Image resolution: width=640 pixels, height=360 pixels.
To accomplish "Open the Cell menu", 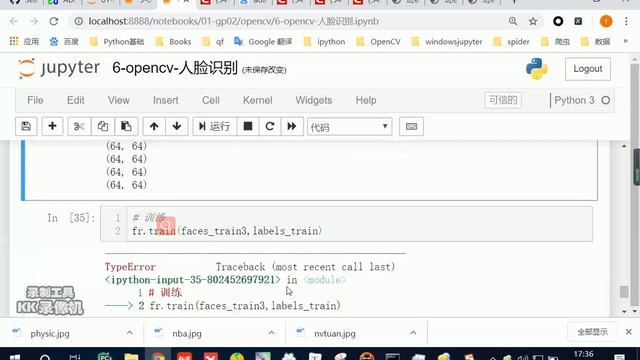I will pos(211,100).
